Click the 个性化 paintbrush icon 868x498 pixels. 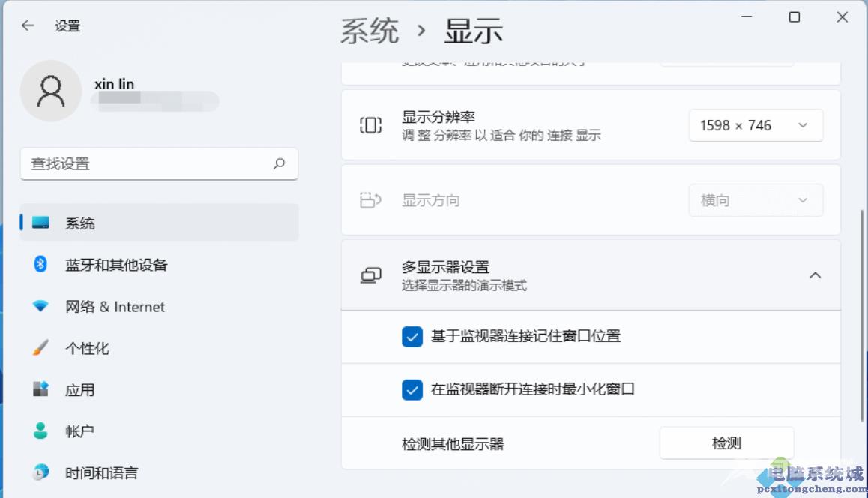point(40,348)
